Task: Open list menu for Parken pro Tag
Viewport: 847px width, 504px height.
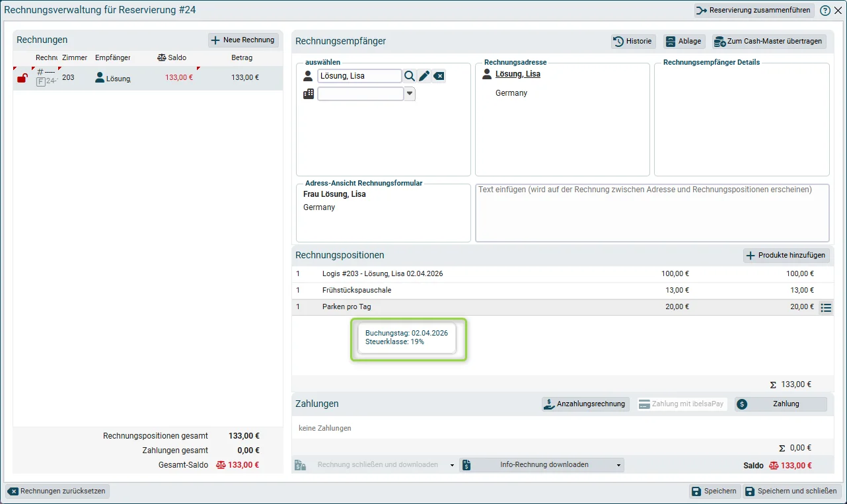Action: (825, 307)
